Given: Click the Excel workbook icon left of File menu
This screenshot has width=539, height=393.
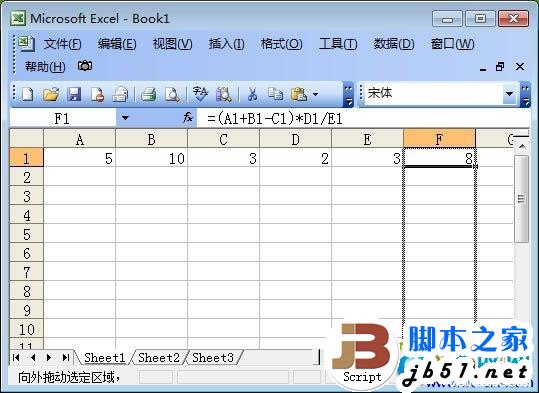Looking at the screenshot, I should pyautogui.click(x=26, y=43).
